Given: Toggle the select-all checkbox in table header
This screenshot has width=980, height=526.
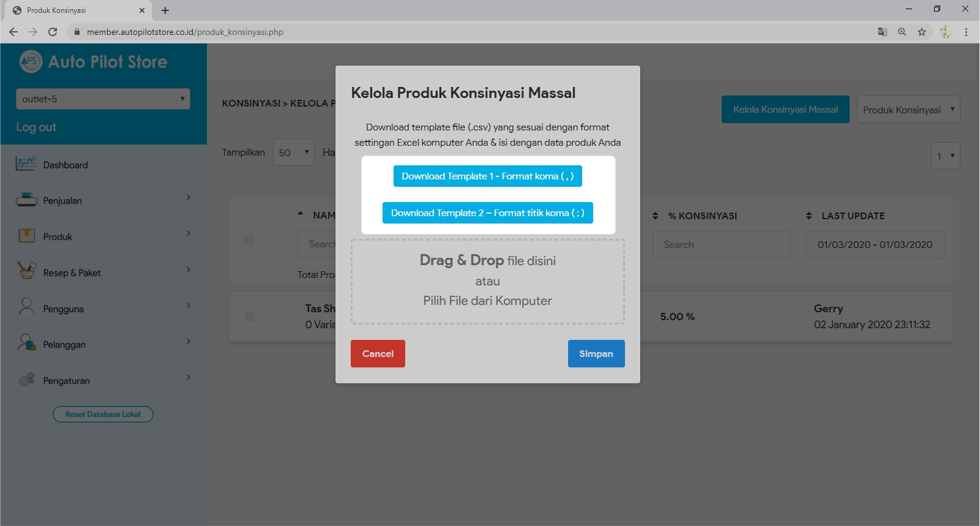Looking at the screenshot, I should pos(250,240).
